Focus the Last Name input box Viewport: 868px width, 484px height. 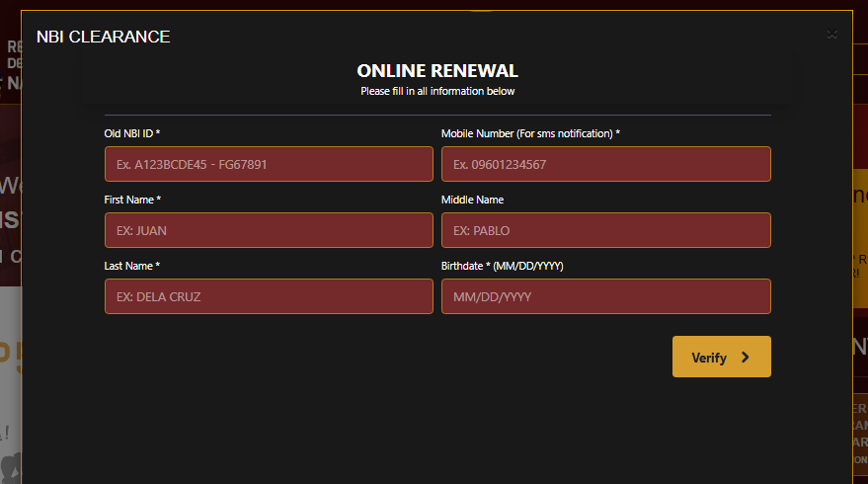click(269, 296)
